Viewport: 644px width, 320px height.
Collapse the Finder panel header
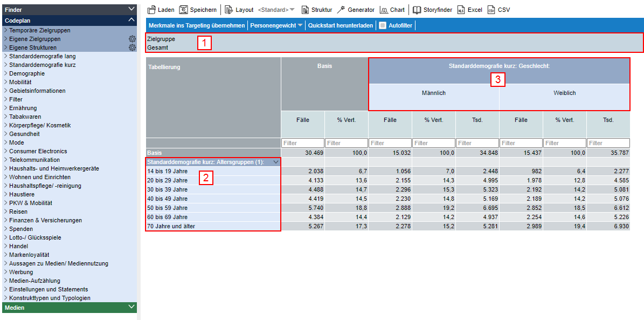[131, 9]
